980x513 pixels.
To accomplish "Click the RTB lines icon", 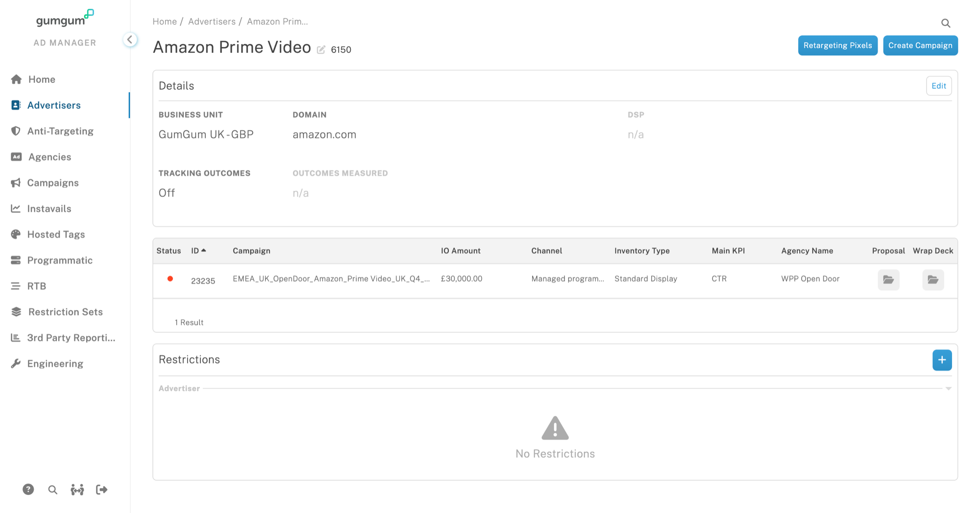I will [x=16, y=286].
